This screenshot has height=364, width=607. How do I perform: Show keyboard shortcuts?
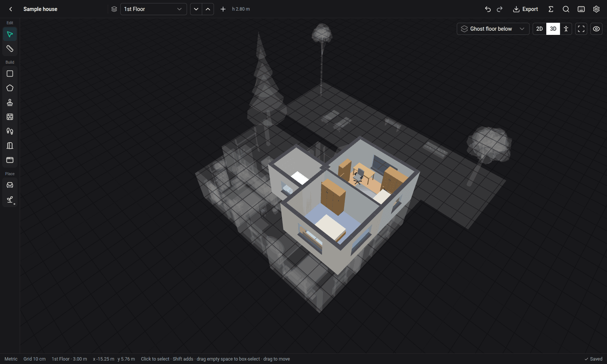581,9
